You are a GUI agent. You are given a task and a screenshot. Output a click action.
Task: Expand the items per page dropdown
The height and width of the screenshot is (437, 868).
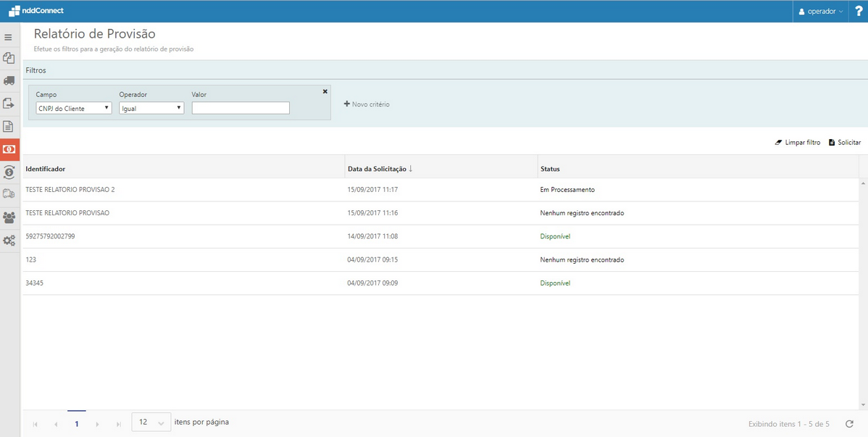click(151, 423)
